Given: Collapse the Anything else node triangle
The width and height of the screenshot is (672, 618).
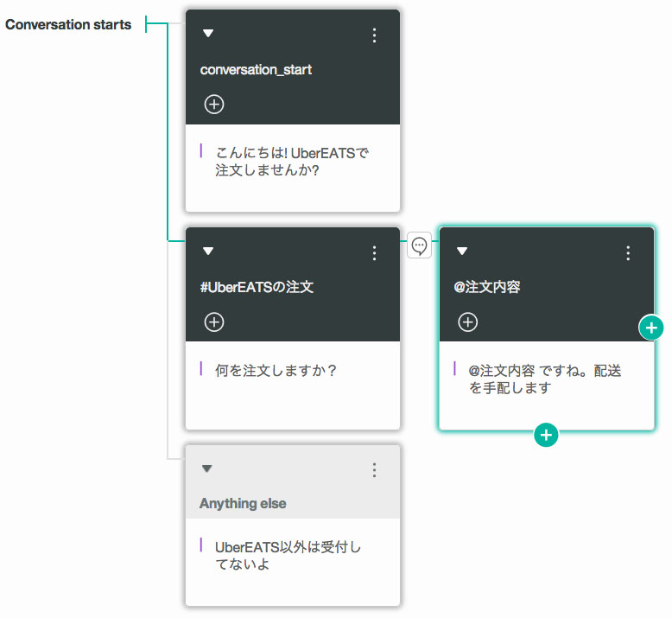Looking at the screenshot, I should tap(207, 468).
